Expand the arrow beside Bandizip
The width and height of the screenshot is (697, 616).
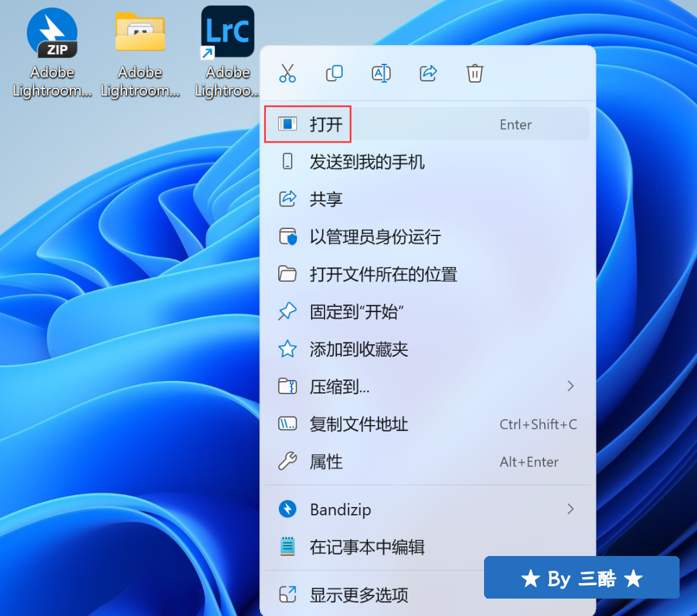coord(571,509)
